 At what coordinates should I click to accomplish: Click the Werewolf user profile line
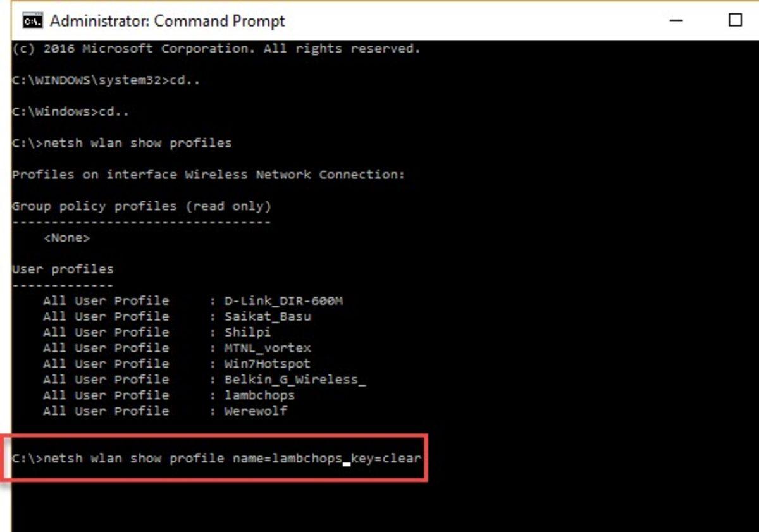256,411
